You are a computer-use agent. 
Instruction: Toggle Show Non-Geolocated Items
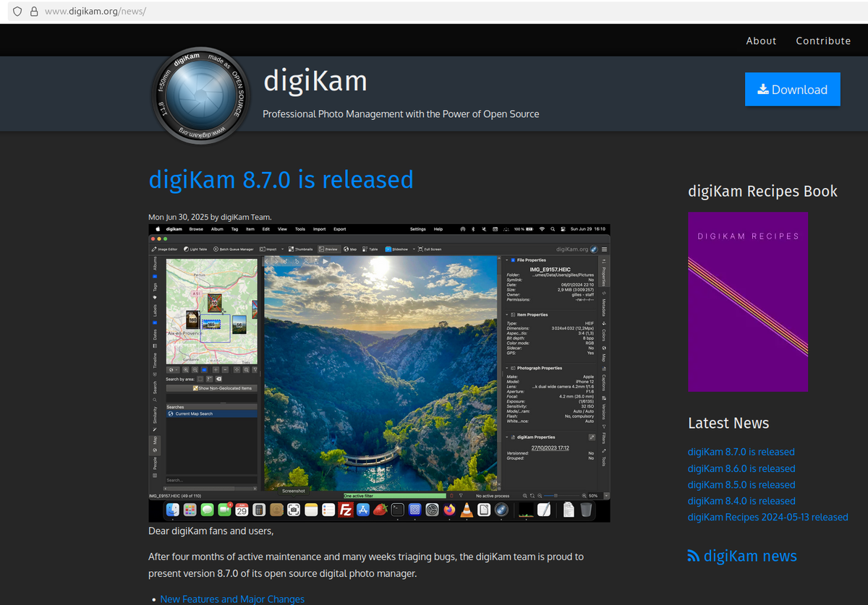(x=212, y=387)
